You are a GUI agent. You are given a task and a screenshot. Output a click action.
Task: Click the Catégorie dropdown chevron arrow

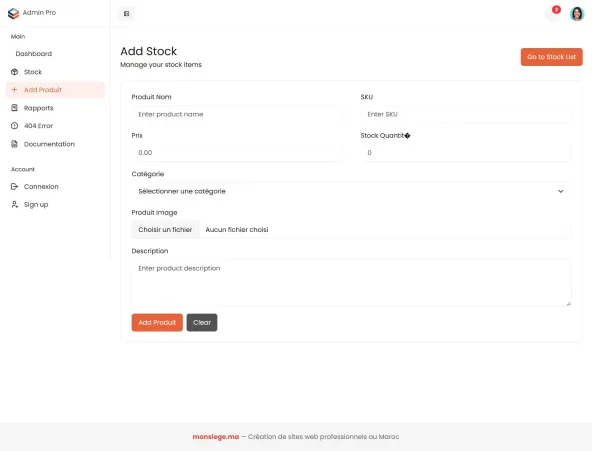coord(561,191)
